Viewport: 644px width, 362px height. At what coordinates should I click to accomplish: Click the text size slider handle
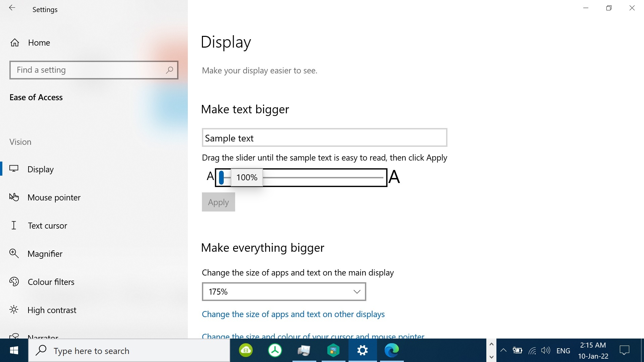[221, 177]
